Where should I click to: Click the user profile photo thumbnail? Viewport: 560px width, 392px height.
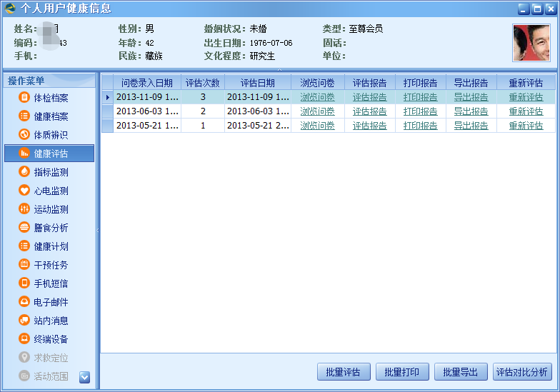coord(531,43)
